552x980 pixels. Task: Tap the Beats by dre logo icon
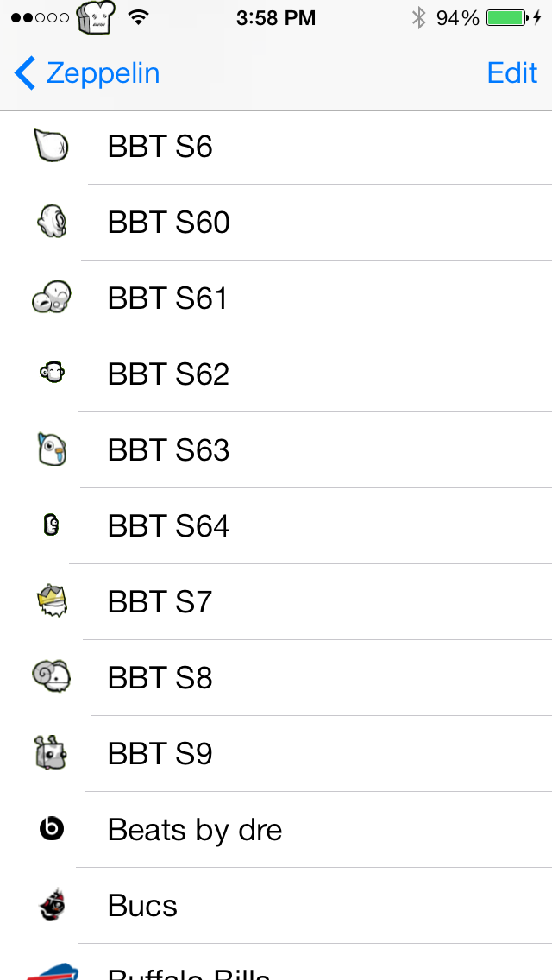pos(51,829)
